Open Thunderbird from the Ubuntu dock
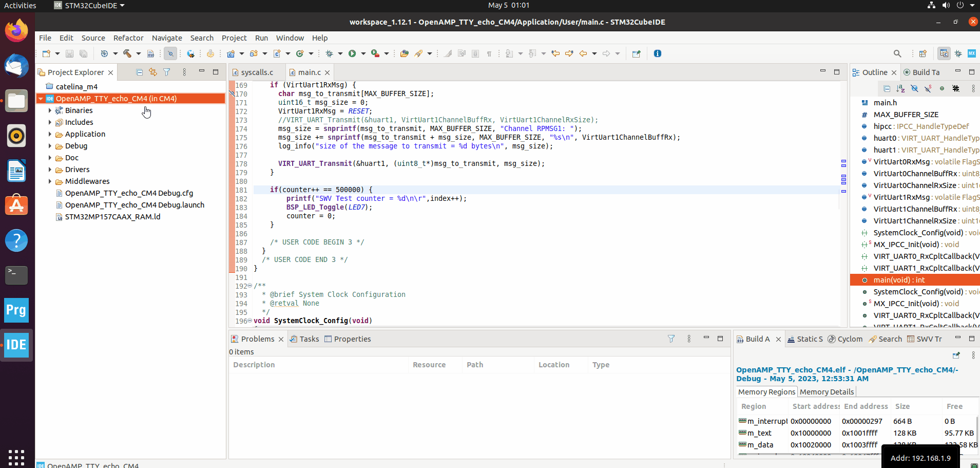The image size is (980, 468). click(x=16, y=66)
